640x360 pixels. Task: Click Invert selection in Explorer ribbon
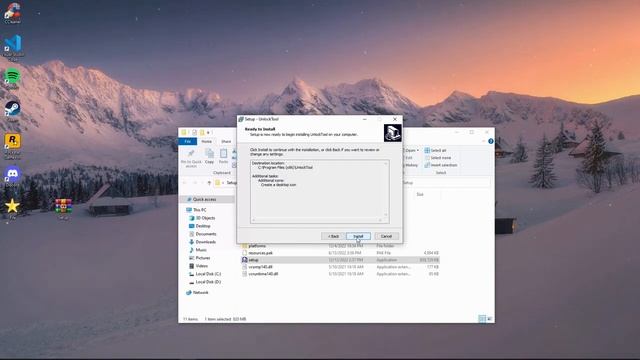click(x=440, y=165)
